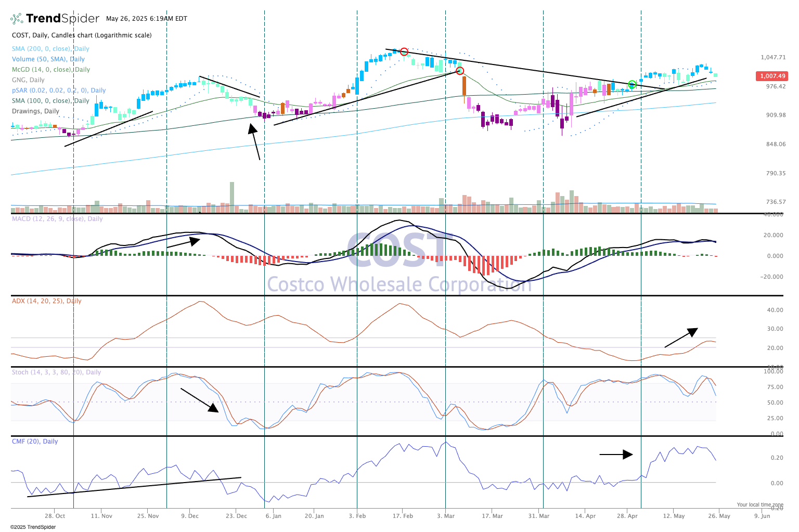Click the red circle at February price peak
Screen dimensions: 799x532
click(x=404, y=51)
